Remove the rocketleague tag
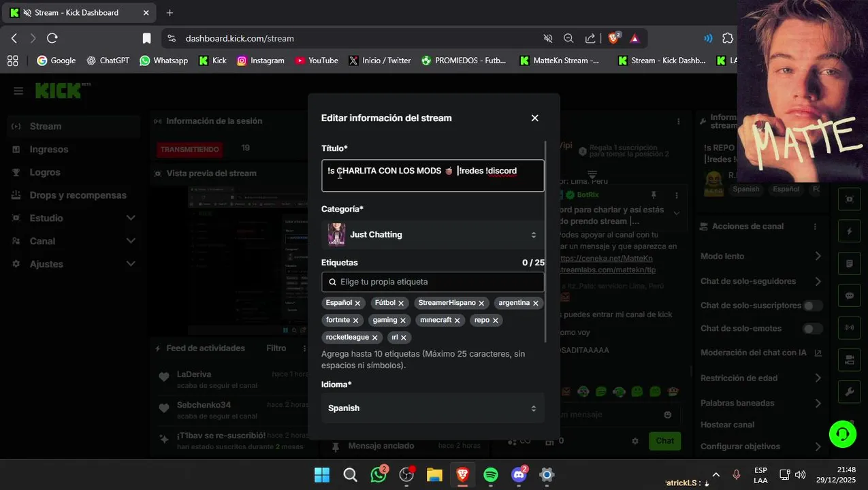This screenshot has height=490, width=868. (x=374, y=337)
